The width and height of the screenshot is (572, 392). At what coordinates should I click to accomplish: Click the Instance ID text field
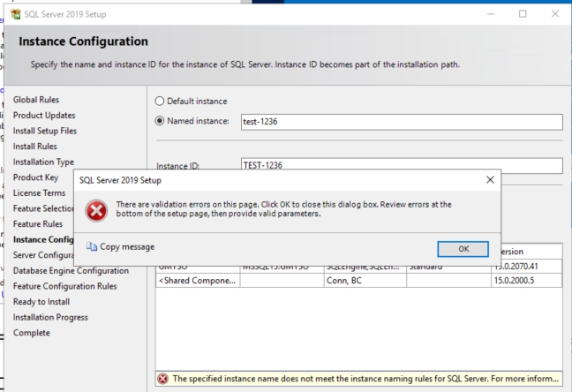(400, 165)
